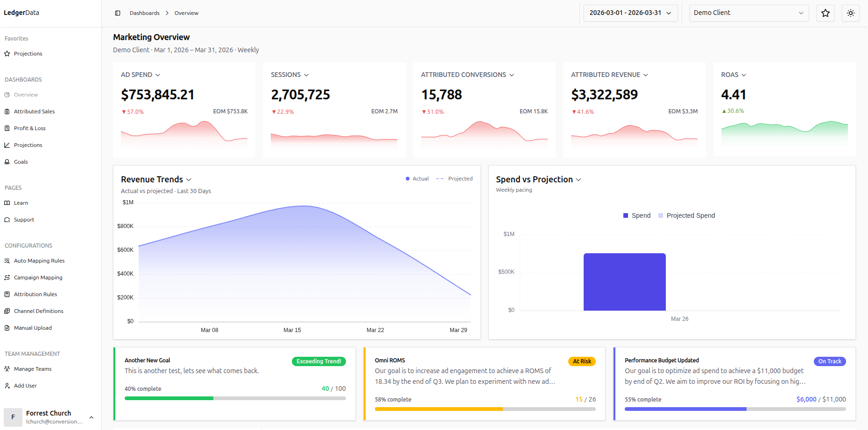Click the Dashboards breadcrumb
This screenshot has height=430, width=868.
pos(145,13)
